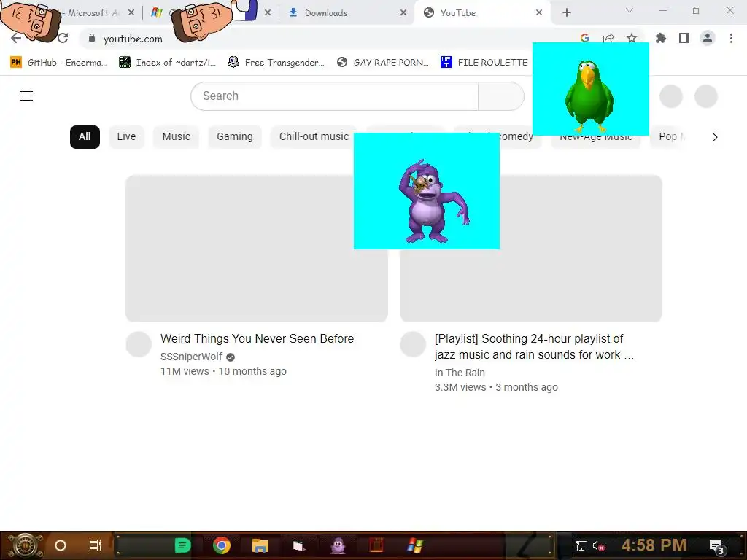Select the Chill-out music chip
Image resolution: width=747 pixels, height=560 pixels.
click(314, 136)
